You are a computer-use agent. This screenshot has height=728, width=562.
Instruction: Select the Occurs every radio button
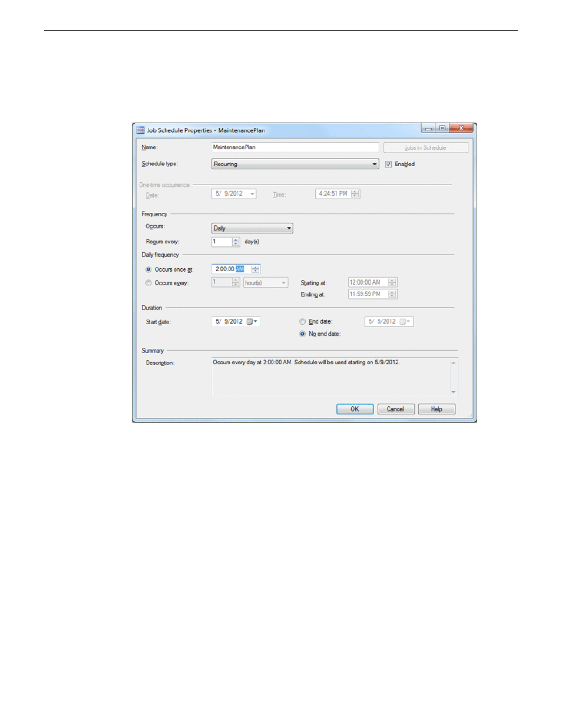point(148,283)
